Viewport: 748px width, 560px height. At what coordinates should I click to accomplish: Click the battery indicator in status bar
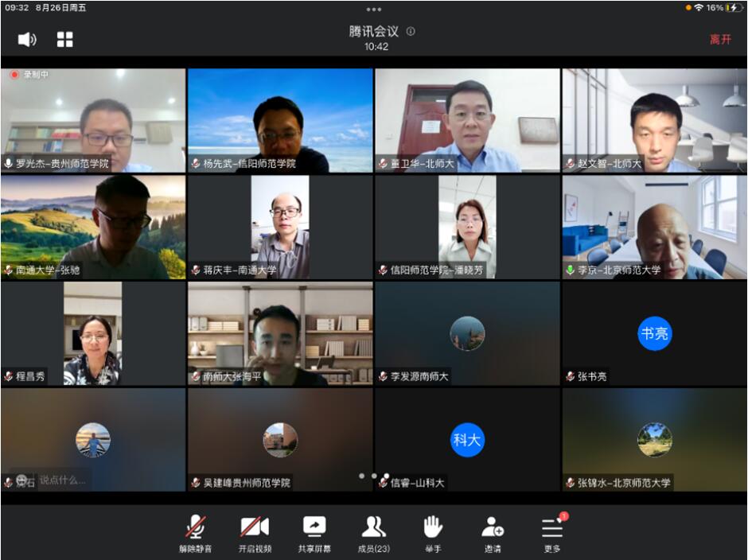[x=733, y=7]
